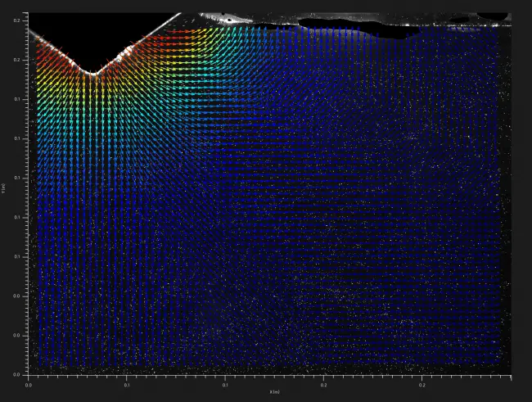The width and height of the screenshot is (532, 402).
Task: Click the white right edge of the wedge
Action: [139, 43]
